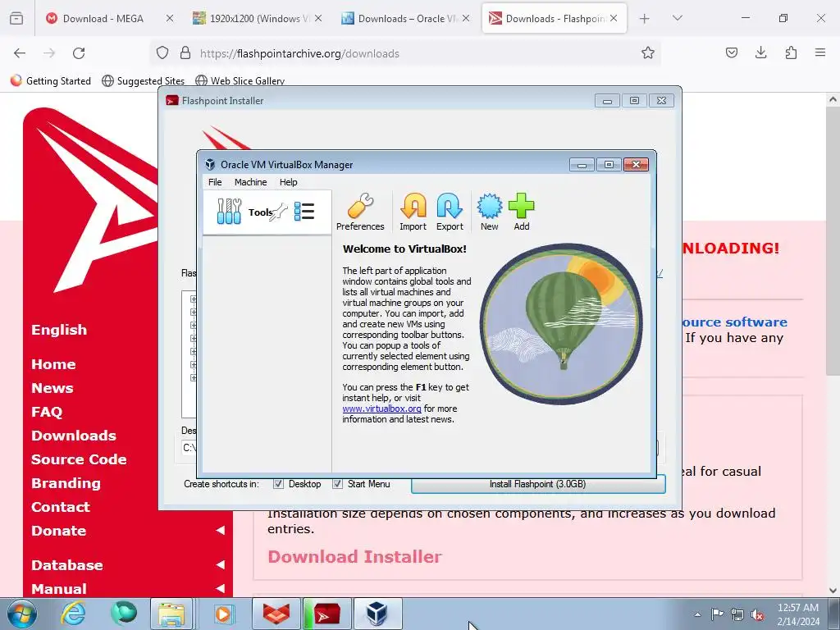Click the Export appliance icon
This screenshot has width=840, height=630.
point(450,212)
